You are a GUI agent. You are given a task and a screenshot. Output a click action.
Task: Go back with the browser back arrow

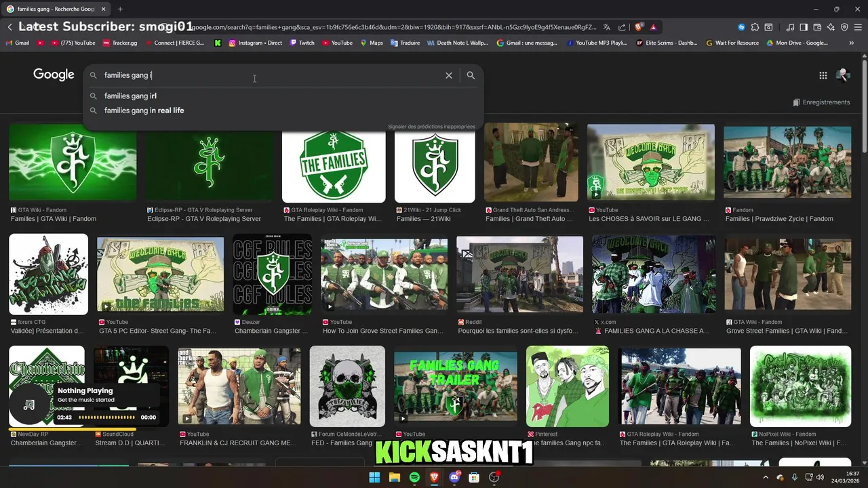tap(9, 27)
